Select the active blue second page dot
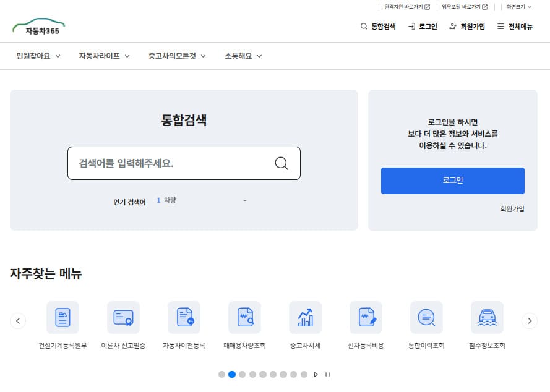Image resolution: width=550 pixels, height=392 pixels. point(232,375)
